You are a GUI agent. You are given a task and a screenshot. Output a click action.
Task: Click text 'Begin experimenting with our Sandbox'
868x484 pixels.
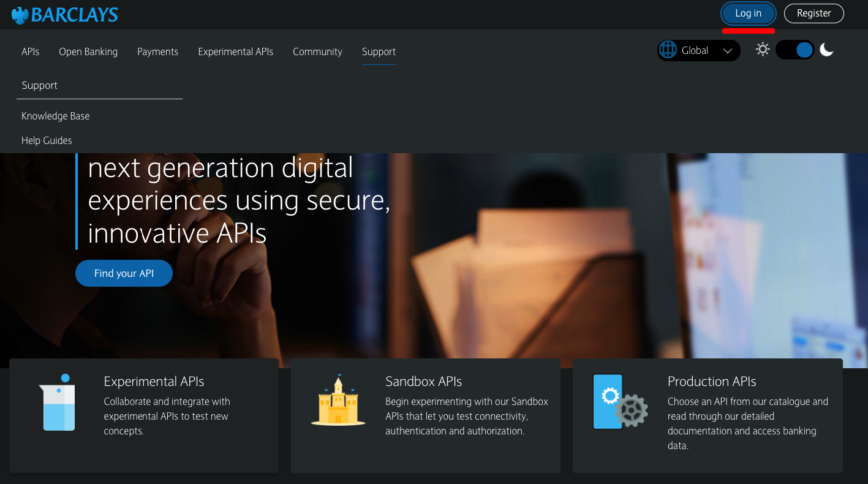click(x=467, y=402)
